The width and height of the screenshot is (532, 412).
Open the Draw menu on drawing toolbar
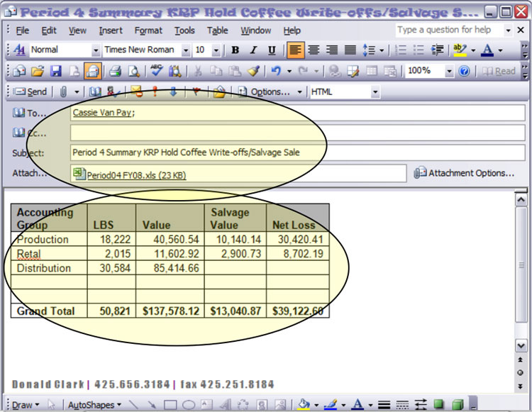(x=26, y=405)
